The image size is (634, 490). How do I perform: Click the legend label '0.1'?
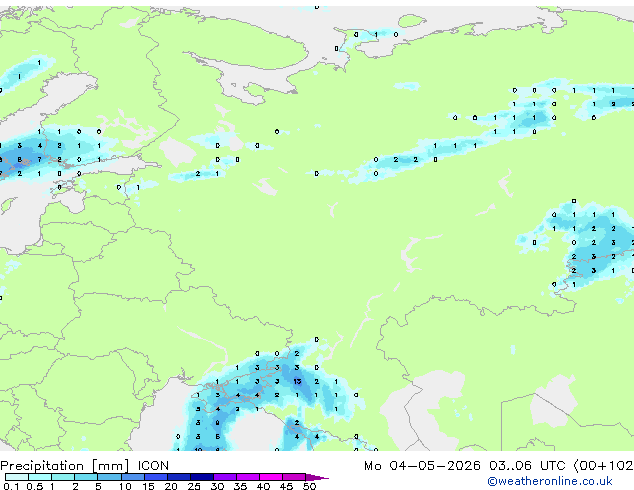click(11, 486)
